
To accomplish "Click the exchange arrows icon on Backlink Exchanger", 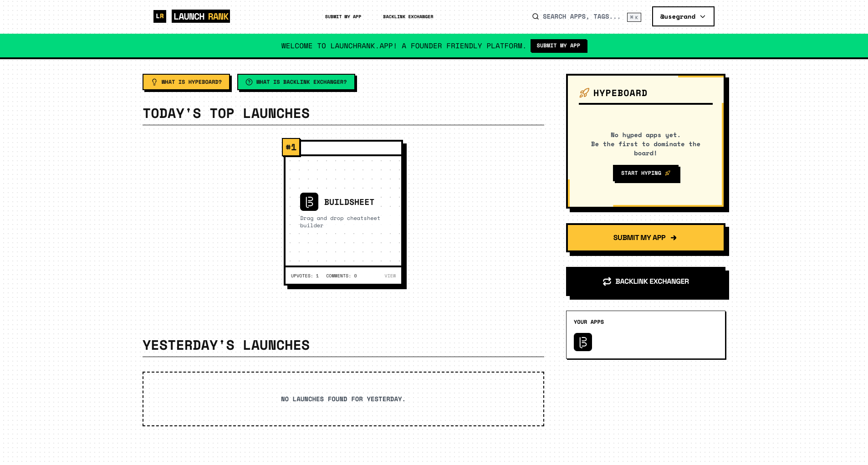I will pos(607,281).
